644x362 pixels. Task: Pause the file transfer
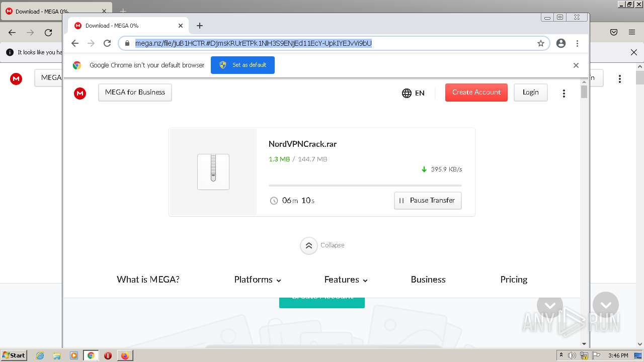tap(428, 201)
